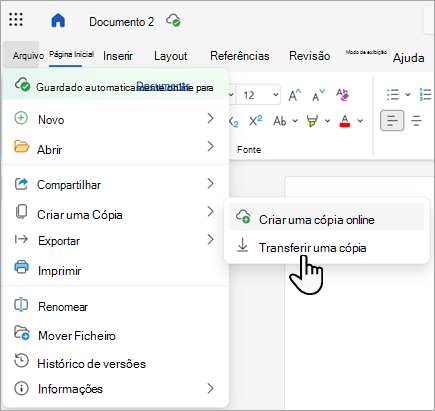Open the app launcher grid

click(x=16, y=19)
